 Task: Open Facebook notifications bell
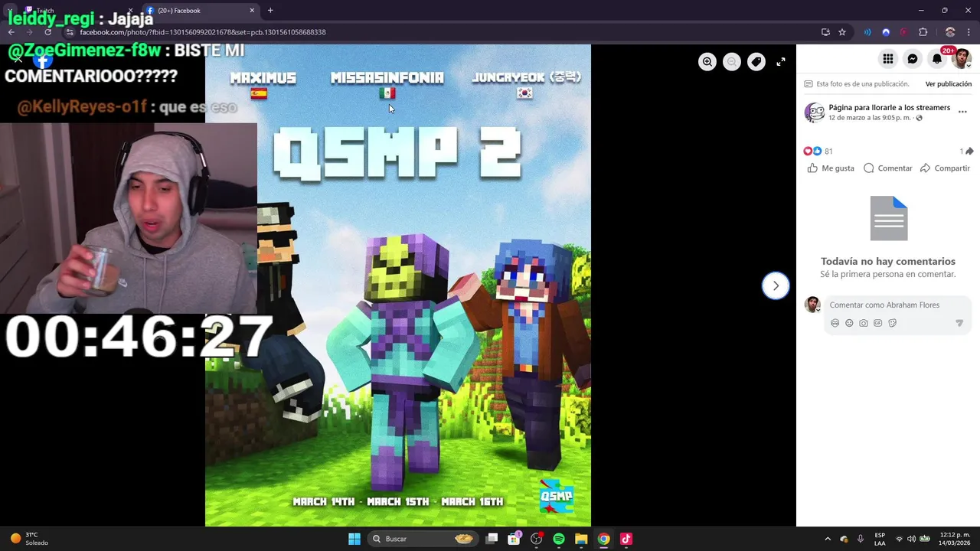coord(937,59)
